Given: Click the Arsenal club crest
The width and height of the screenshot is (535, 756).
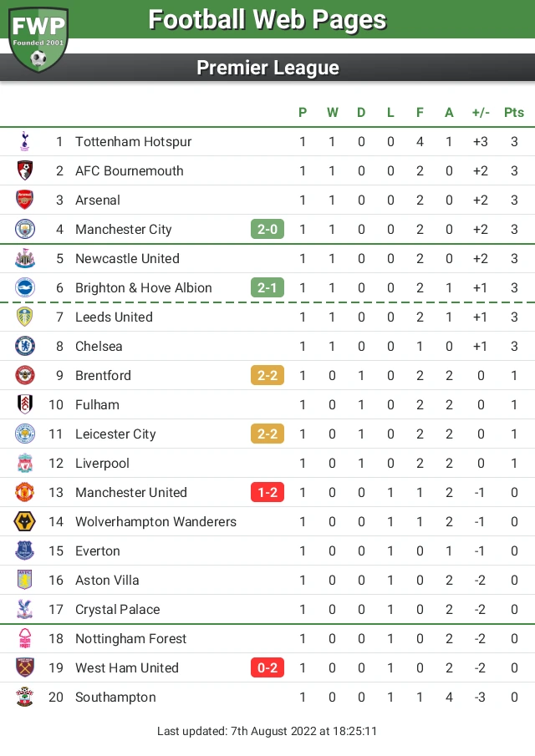Looking at the screenshot, I should pos(25,200).
